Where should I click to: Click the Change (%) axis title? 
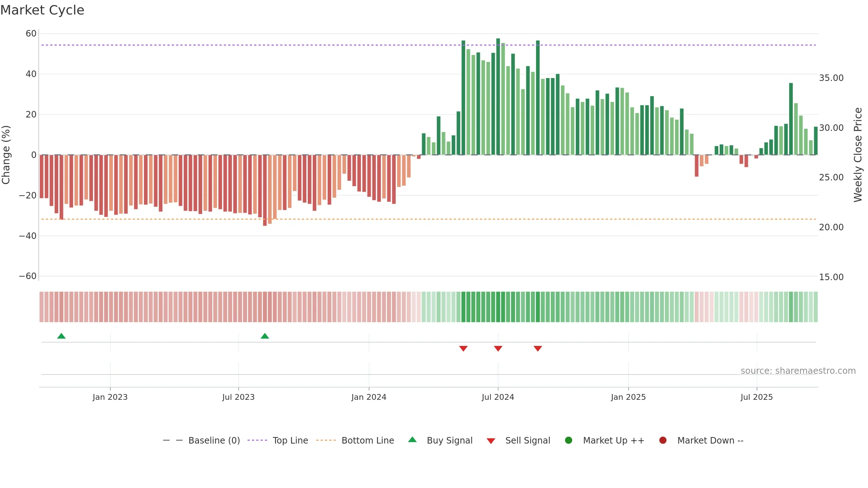click(x=6, y=155)
